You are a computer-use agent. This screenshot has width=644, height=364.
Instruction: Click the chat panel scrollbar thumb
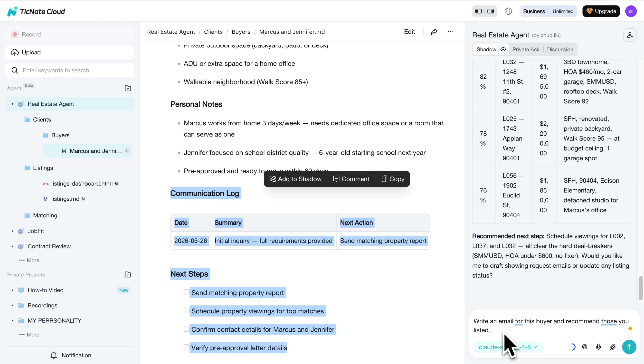coord(641,288)
